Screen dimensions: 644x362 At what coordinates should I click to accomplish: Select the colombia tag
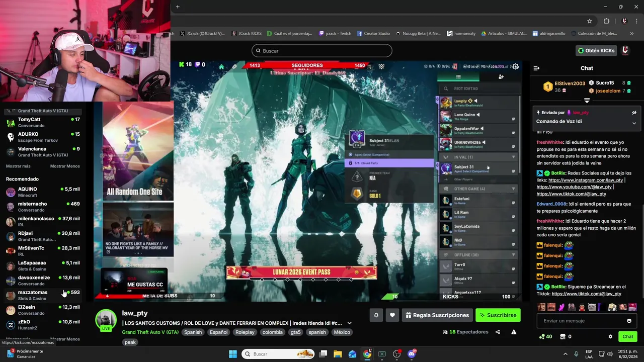[273, 332]
